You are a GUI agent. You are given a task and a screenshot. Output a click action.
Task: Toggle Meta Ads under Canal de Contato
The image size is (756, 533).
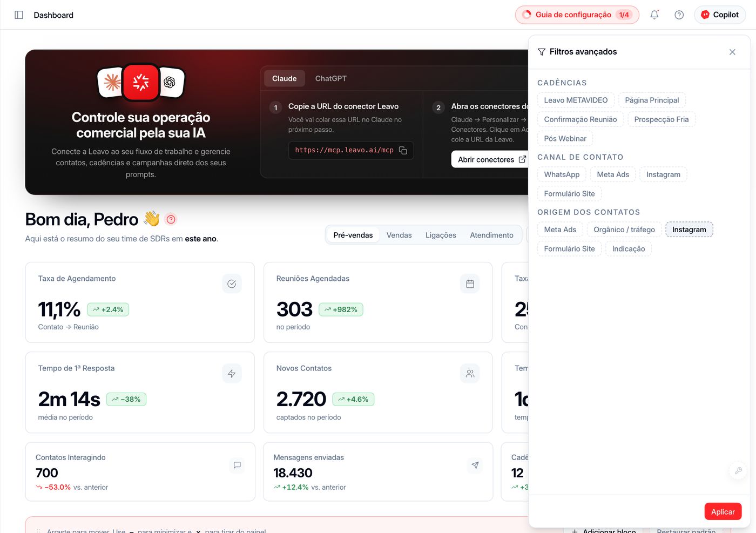click(x=613, y=174)
